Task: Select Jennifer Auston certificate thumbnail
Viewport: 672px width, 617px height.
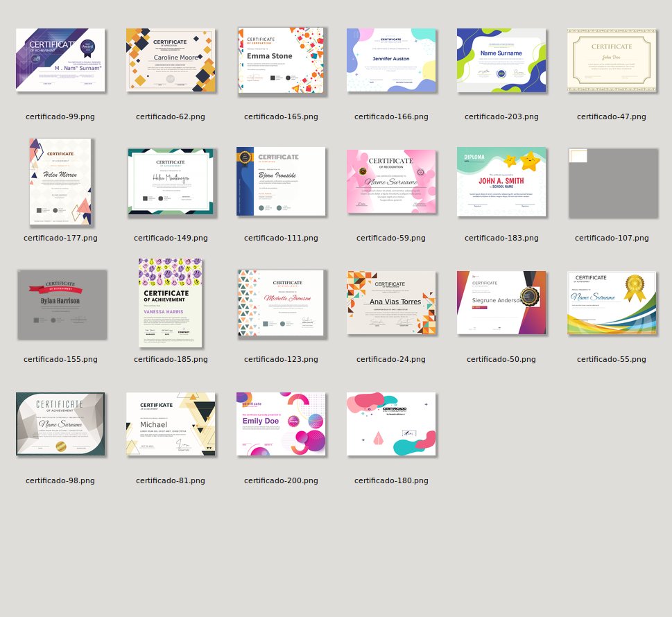Action: pyautogui.click(x=391, y=60)
